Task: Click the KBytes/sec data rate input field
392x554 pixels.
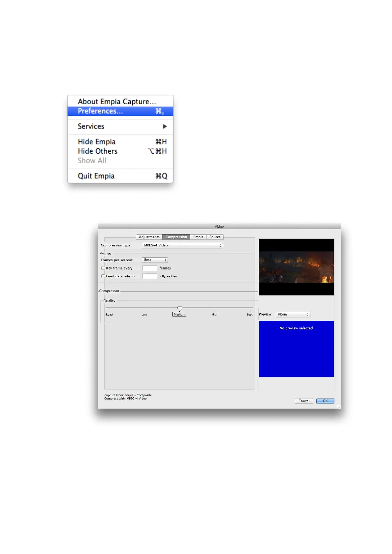Action: (150, 276)
